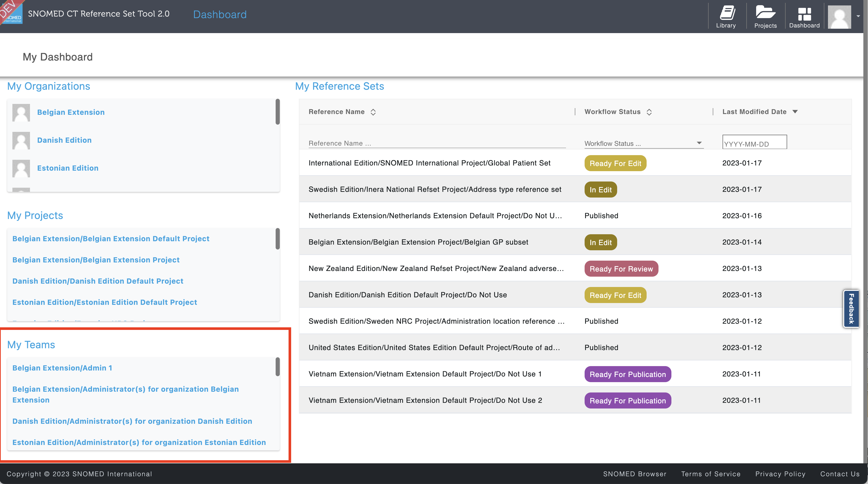Open Contact Us footer link

pos(840,474)
